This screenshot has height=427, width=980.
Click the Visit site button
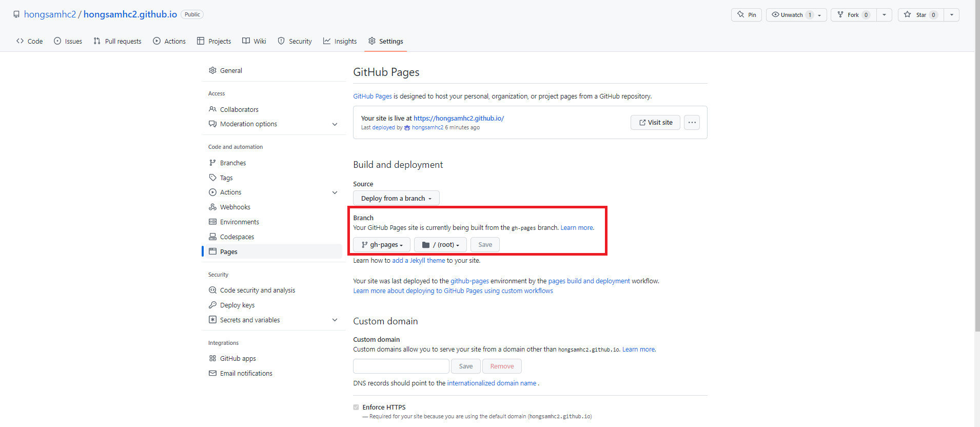[655, 122]
